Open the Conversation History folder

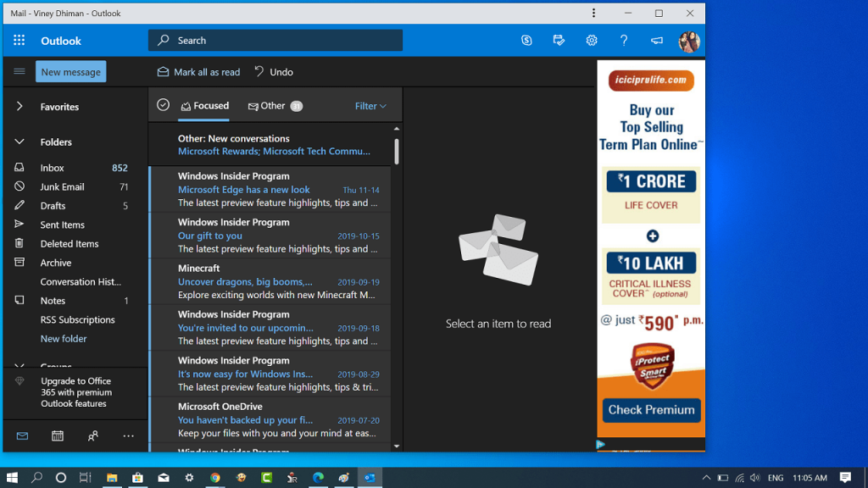click(x=81, y=281)
